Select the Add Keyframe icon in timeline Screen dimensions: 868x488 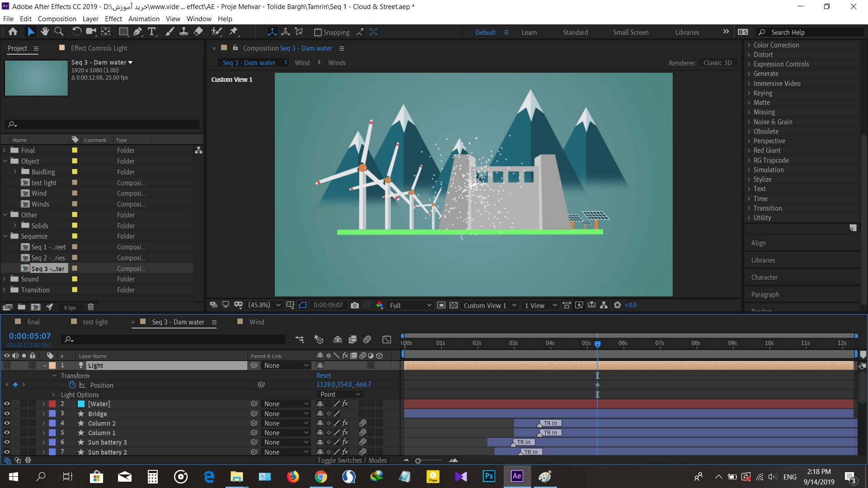pos(15,385)
